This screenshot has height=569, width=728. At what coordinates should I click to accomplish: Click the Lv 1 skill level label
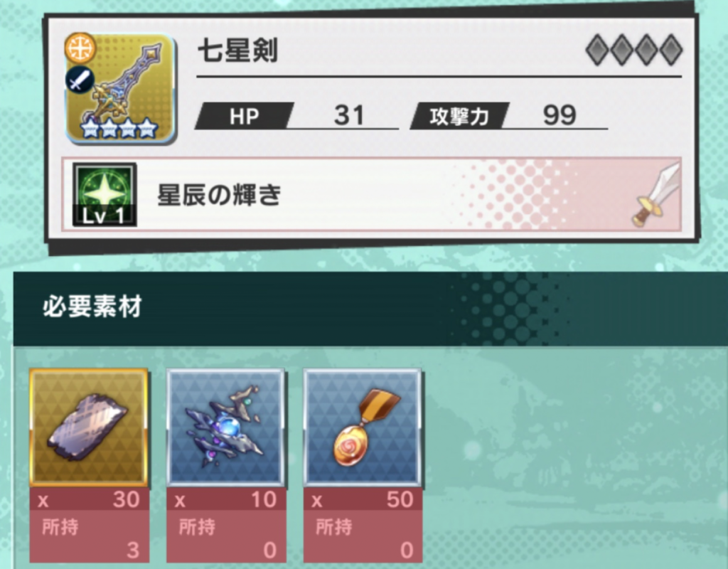tap(104, 216)
